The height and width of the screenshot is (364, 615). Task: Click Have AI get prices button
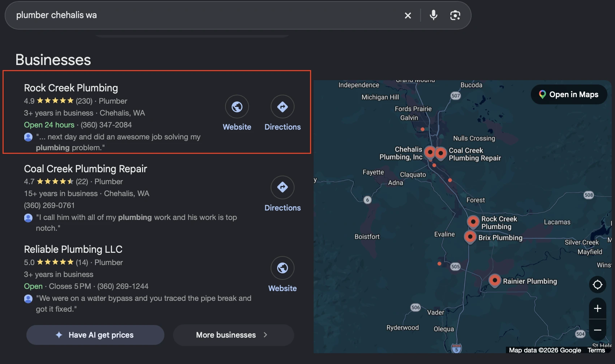click(x=95, y=335)
